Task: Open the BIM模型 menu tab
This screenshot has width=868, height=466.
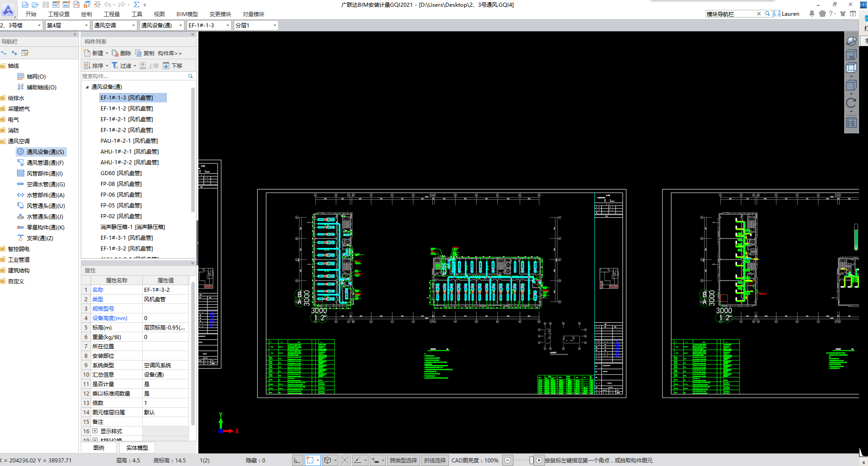Action: [x=187, y=14]
